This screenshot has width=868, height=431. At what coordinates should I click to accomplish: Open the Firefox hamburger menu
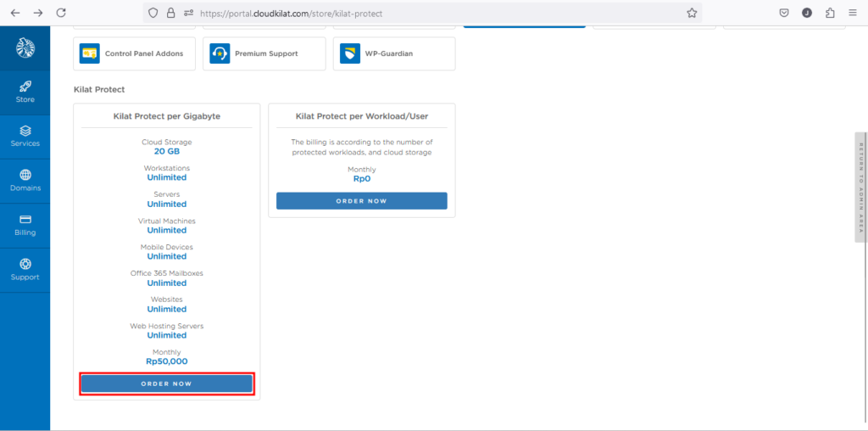coord(852,13)
